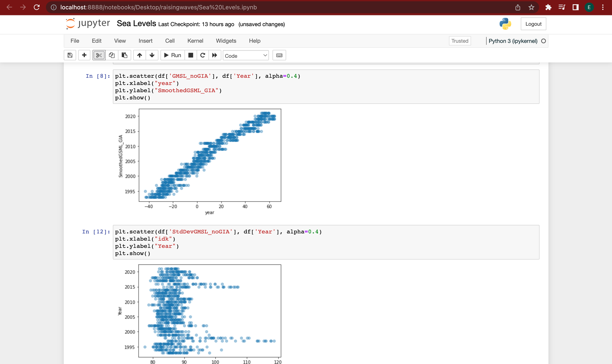
Task: Restart kernel and run all cells
Action: click(x=215, y=55)
